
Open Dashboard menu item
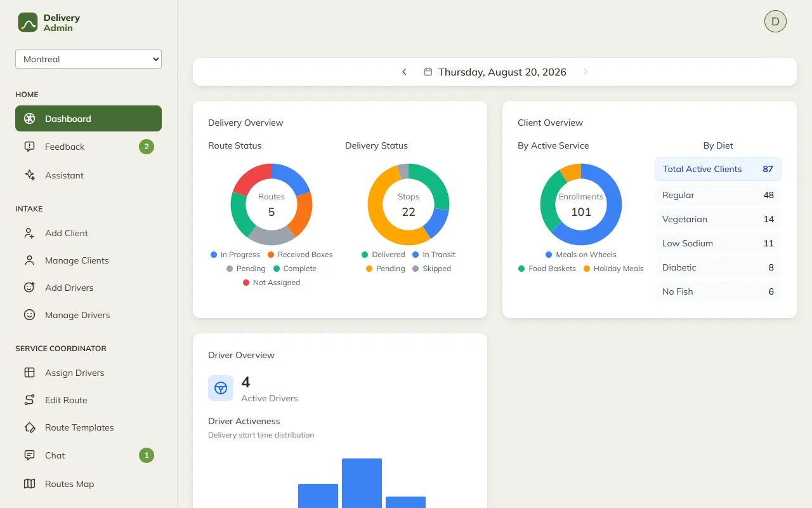click(x=88, y=119)
